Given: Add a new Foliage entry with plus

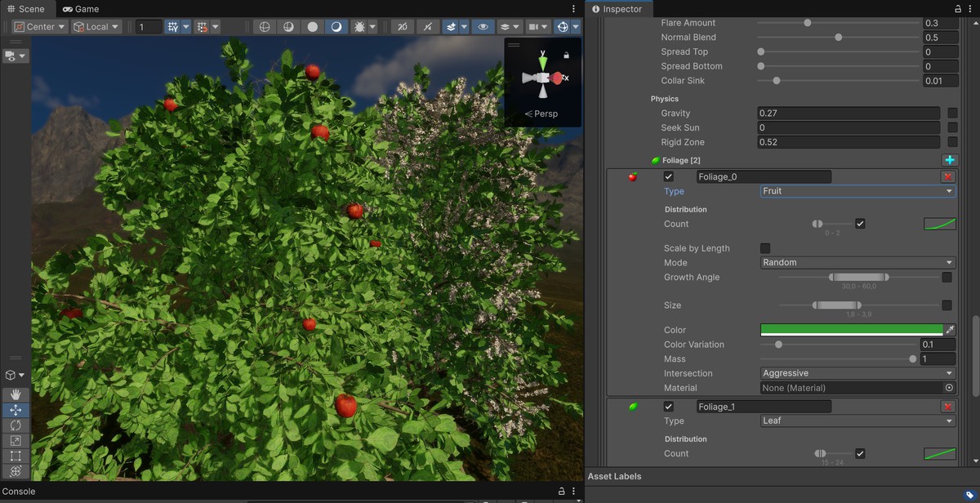Looking at the screenshot, I should point(949,160).
